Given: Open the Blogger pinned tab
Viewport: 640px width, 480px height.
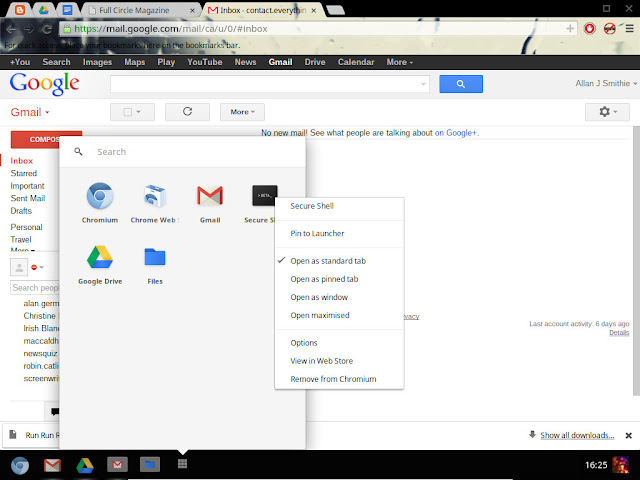Looking at the screenshot, I should pos(20,10).
